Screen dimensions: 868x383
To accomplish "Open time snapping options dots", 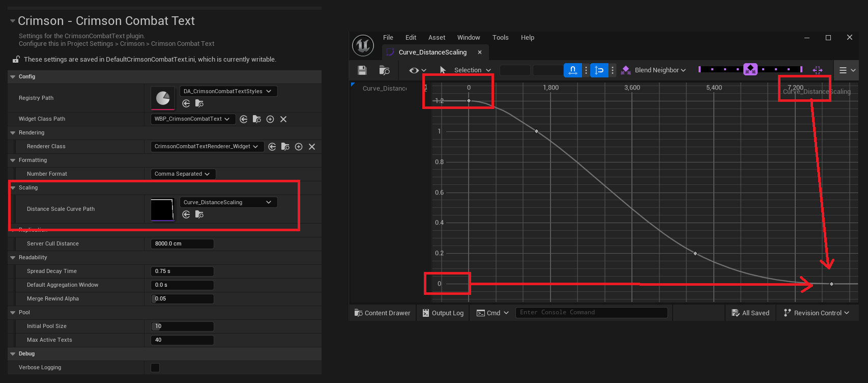I will (x=586, y=70).
